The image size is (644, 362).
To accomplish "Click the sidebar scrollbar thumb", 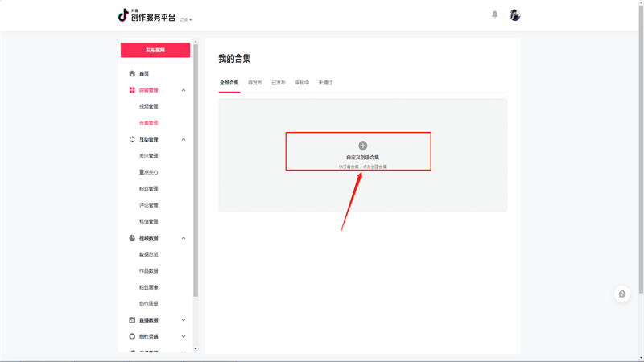I will coord(196,171).
